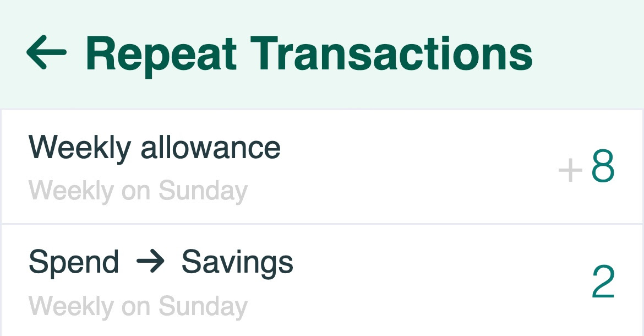Click the Spend source account label

point(73,262)
